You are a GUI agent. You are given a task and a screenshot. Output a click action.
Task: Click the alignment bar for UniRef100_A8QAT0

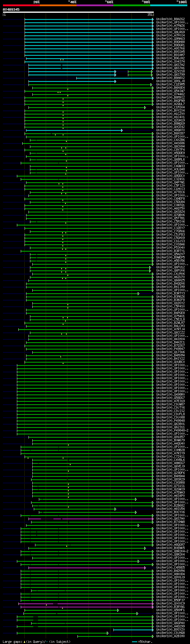point(74,130)
